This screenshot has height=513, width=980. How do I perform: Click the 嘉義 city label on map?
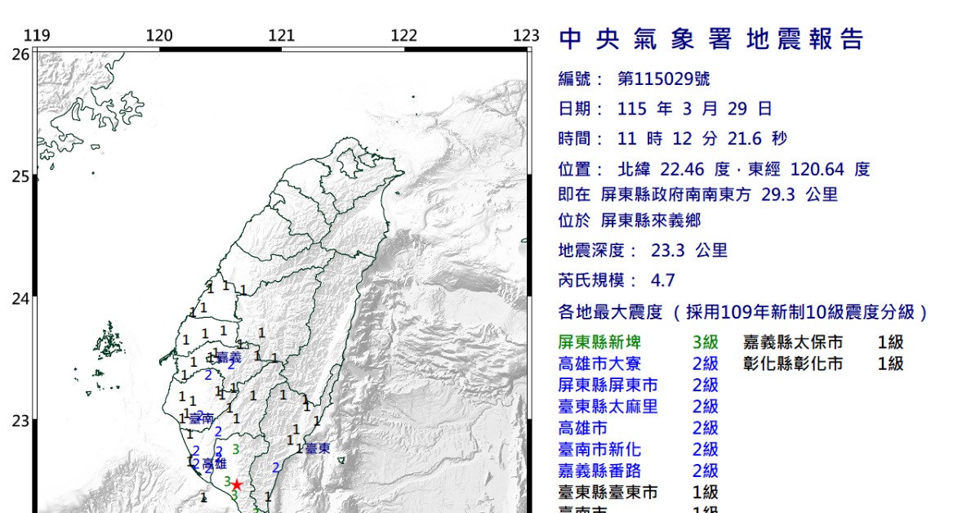[229, 358]
